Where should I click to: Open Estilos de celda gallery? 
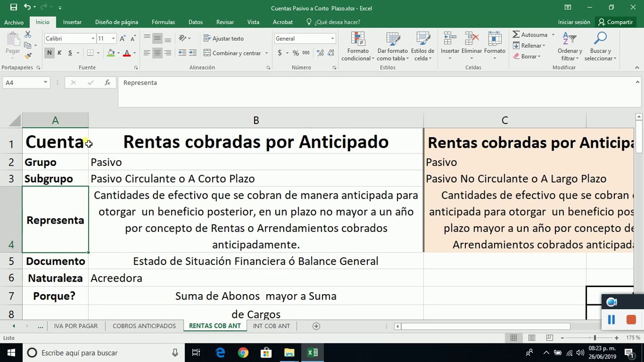(x=423, y=46)
